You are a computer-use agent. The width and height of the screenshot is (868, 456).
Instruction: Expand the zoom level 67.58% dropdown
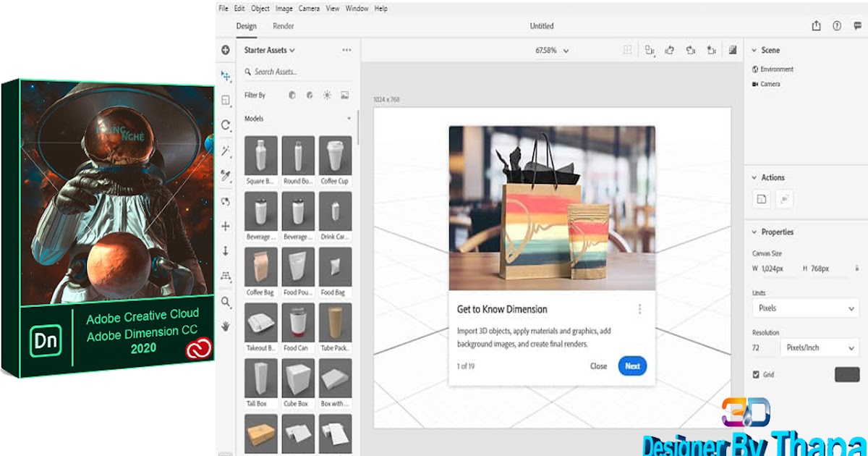tap(565, 50)
